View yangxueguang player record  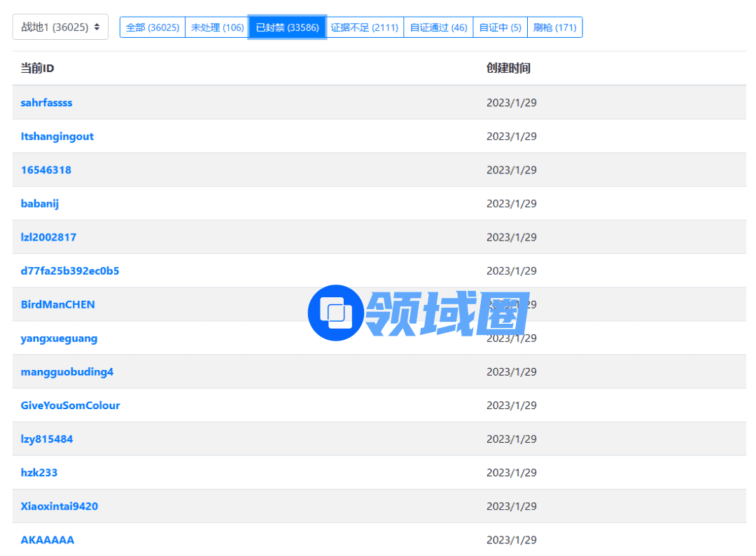click(59, 338)
